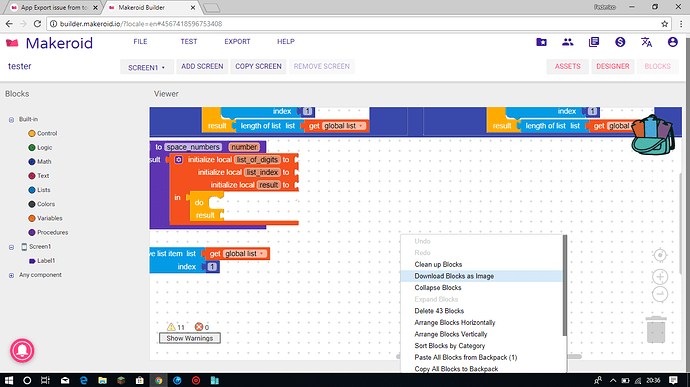Screen dimensions: 690x387
Task: Choose Collapse Blocks in context menu
Action: point(481,287)
